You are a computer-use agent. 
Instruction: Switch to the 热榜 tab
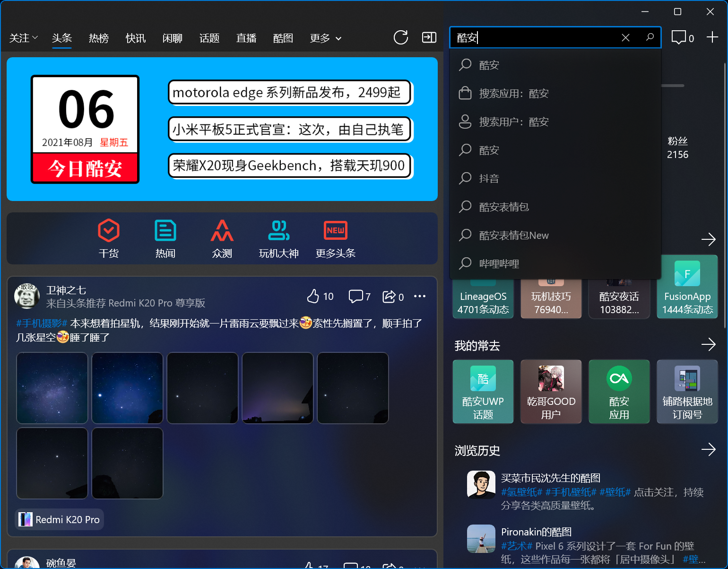(x=99, y=38)
